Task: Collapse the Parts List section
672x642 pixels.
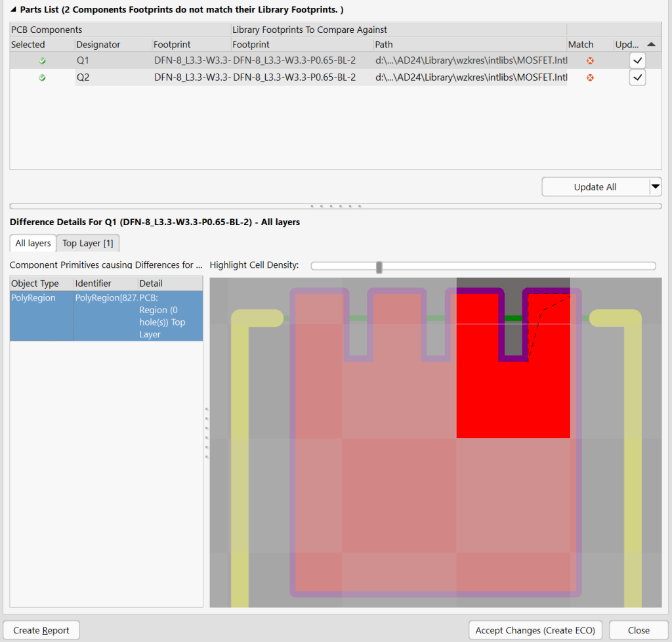Action: tap(14, 10)
